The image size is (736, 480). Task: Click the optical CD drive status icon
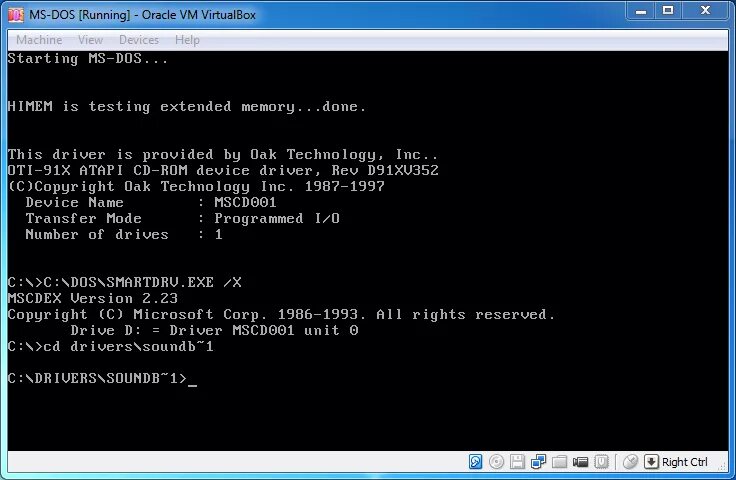coord(496,462)
